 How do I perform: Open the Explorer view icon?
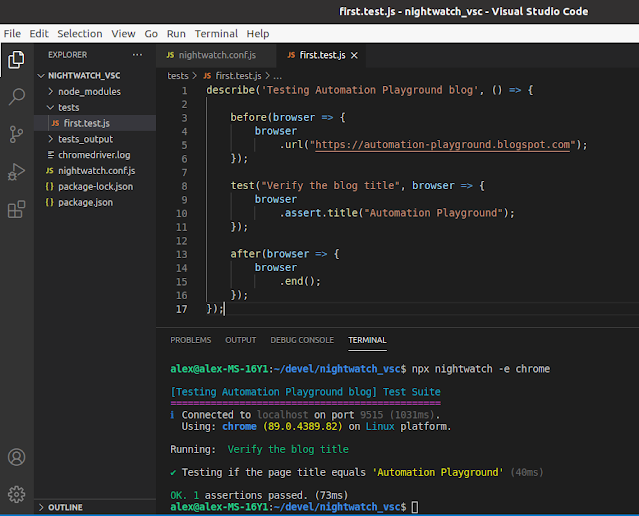coord(16,60)
